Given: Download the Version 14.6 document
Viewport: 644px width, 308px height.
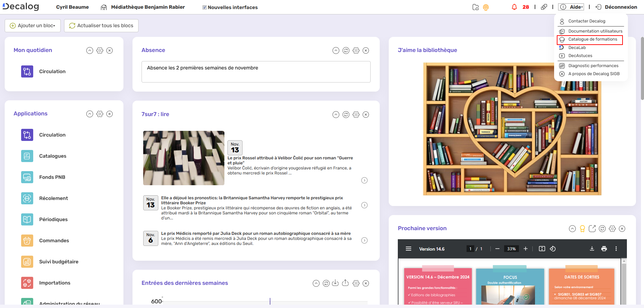Looking at the screenshot, I should pyautogui.click(x=592, y=249).
